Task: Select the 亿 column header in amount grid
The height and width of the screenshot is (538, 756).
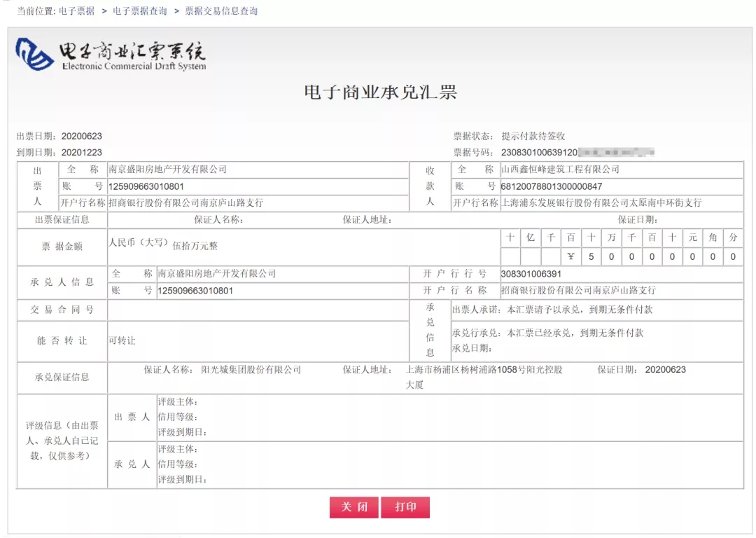Action: pos(531,237)
